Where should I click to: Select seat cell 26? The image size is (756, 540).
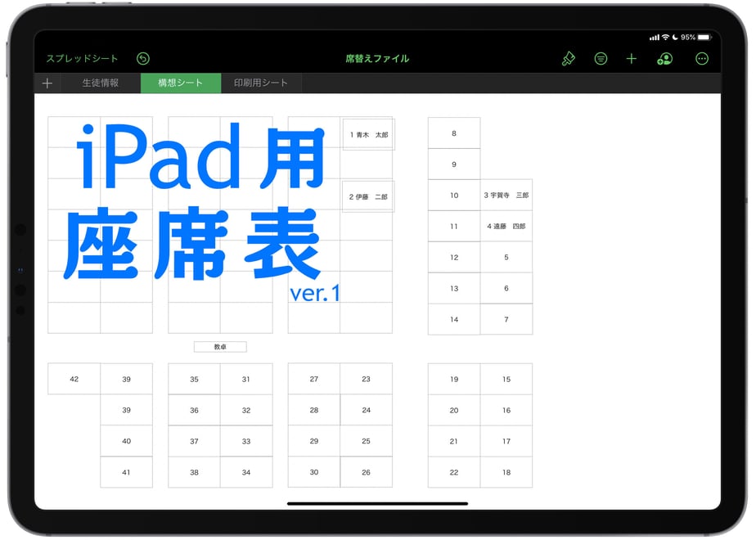366,472
